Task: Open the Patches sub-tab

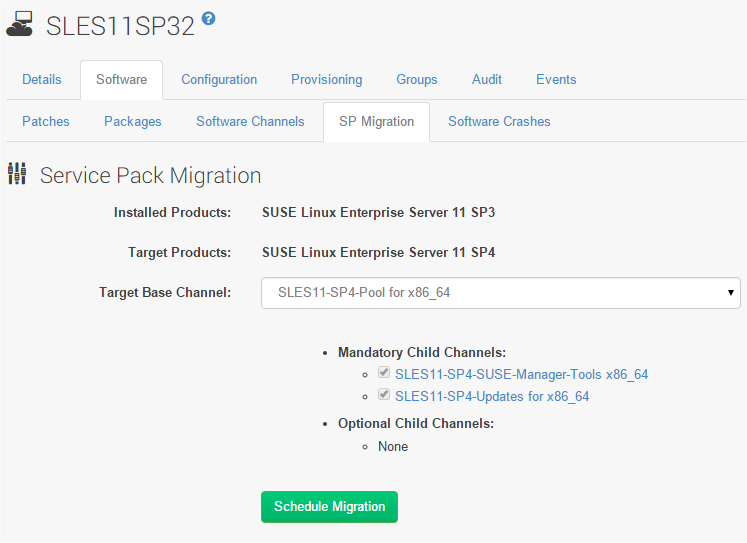Action: click(46, 121)
